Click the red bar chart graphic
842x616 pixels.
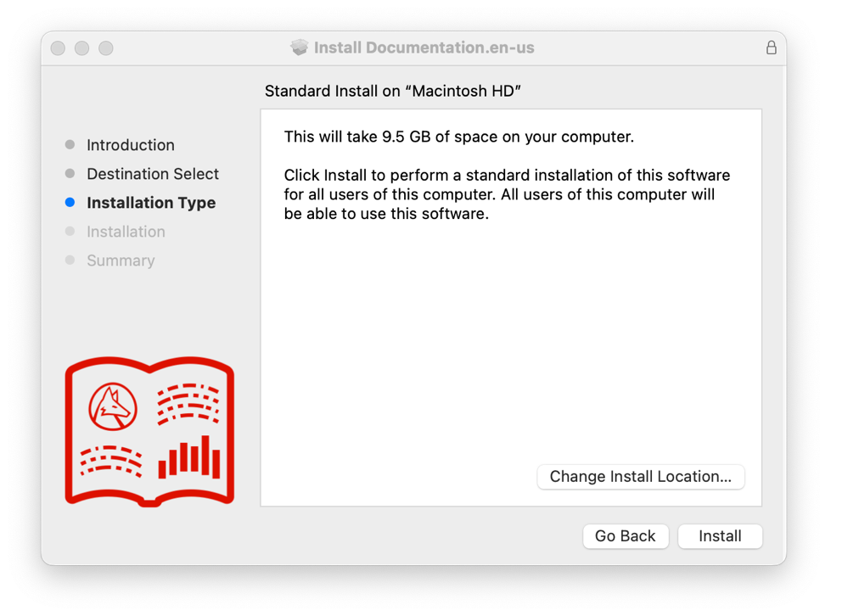[189, 456]
